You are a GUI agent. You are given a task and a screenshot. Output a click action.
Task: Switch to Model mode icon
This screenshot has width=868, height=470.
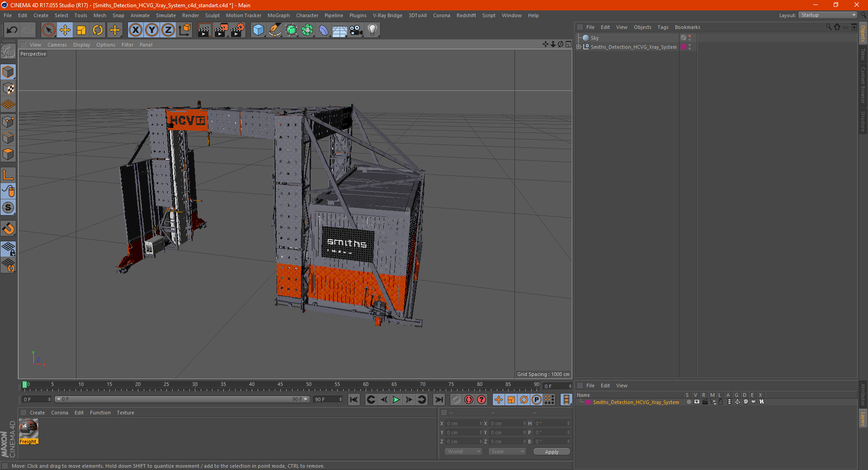[9, 72]
